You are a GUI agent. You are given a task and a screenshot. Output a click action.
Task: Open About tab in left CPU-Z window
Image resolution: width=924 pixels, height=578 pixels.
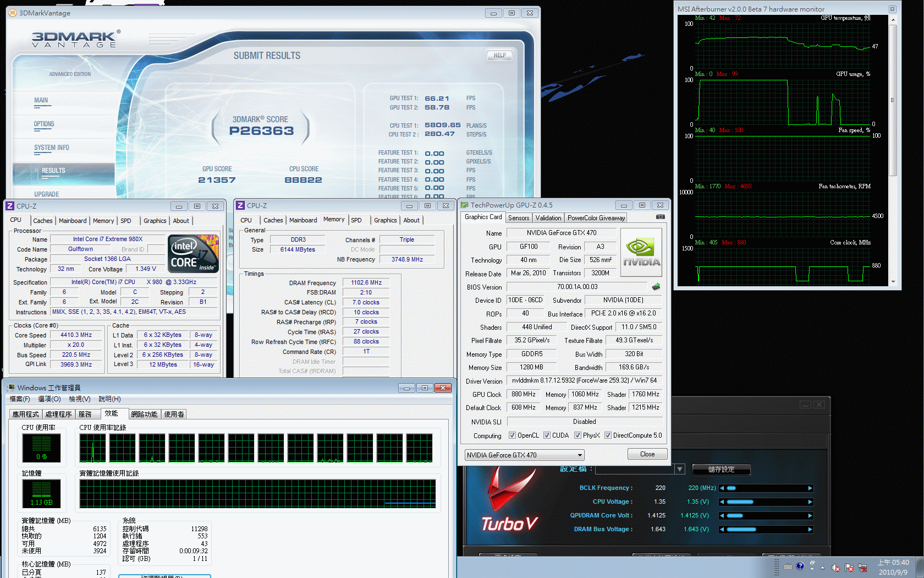(181, 221)
